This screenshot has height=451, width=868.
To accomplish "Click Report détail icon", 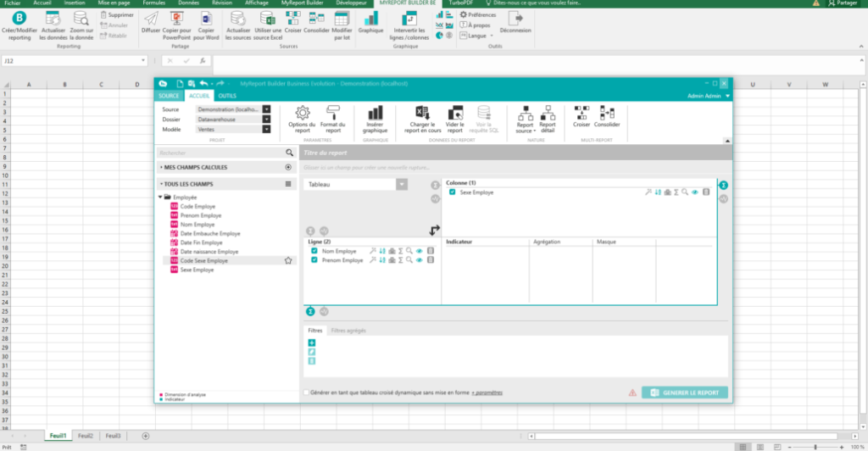I will point(548,120).
